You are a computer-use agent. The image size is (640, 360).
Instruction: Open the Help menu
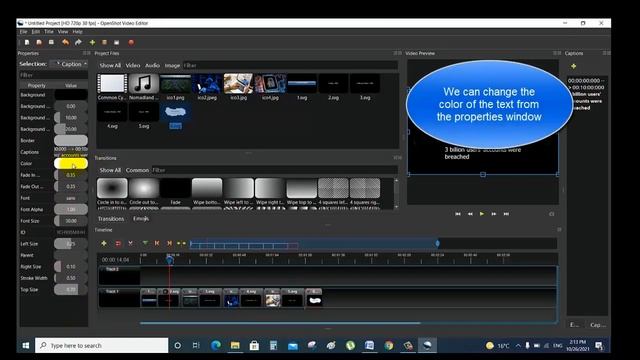point(78,31)
